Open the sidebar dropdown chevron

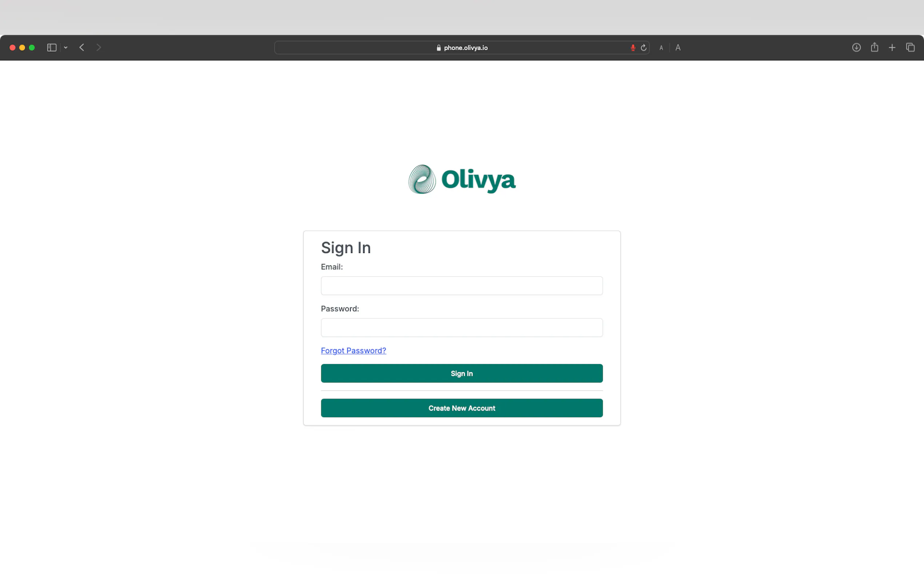point(66,47)
